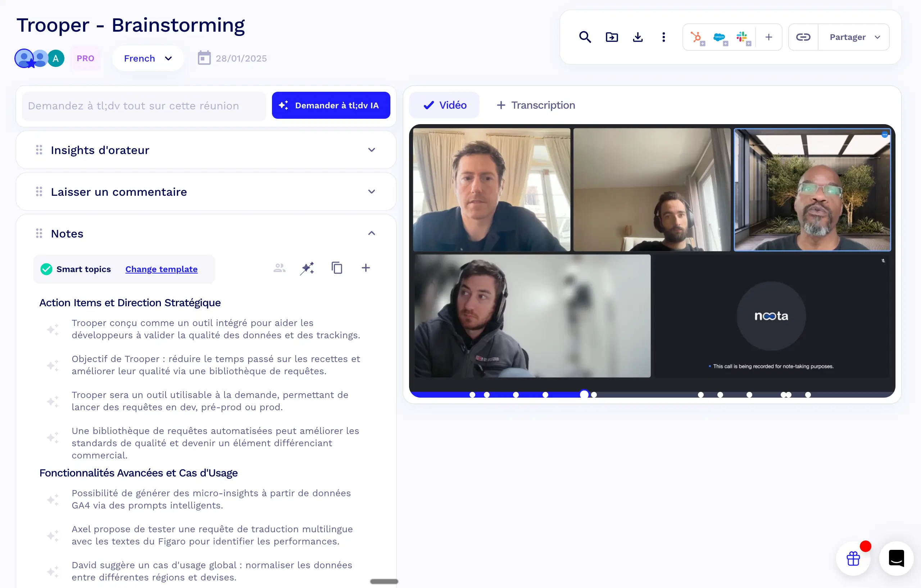
Task: Enable the Transcription panel
Action: point(535,105)
